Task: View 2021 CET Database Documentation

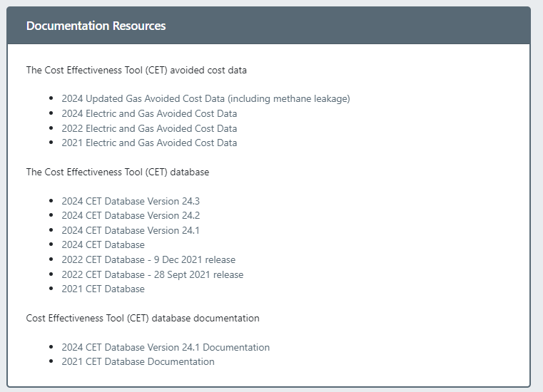Action: click(x=138, y=361)
